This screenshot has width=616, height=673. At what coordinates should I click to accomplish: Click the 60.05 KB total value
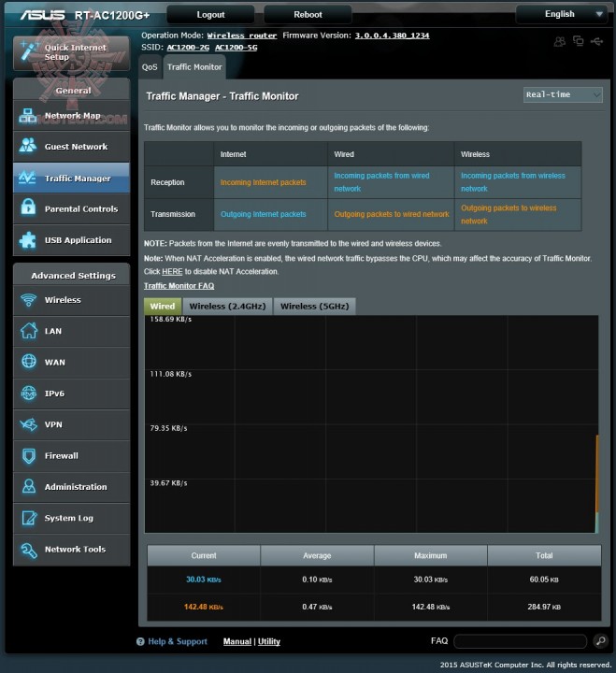544,580
